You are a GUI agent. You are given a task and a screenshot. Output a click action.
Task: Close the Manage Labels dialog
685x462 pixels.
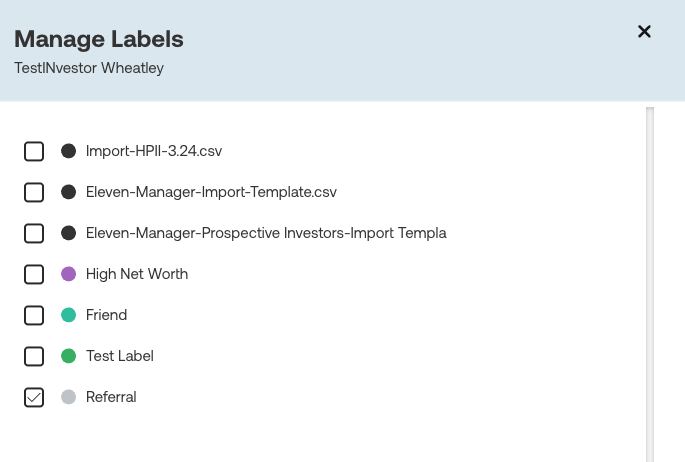coord(644,32)
